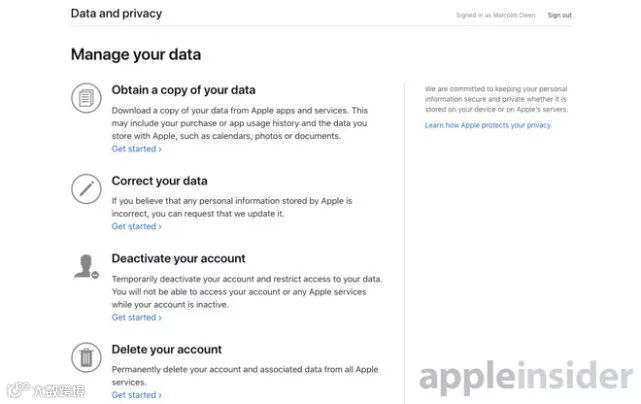Sign out of the Apple account
Screen dimensions: 641x404
(x=559, y=15)
